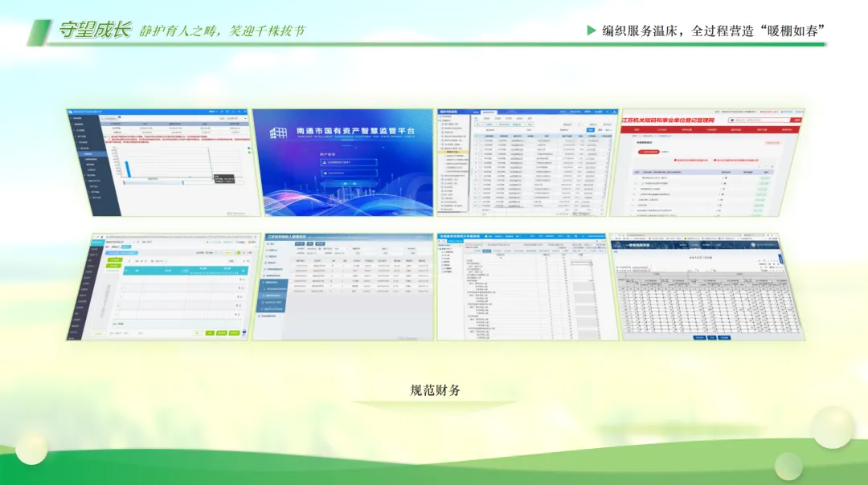Click the username field in the 南通市 login screenshot

coord(349,162)
